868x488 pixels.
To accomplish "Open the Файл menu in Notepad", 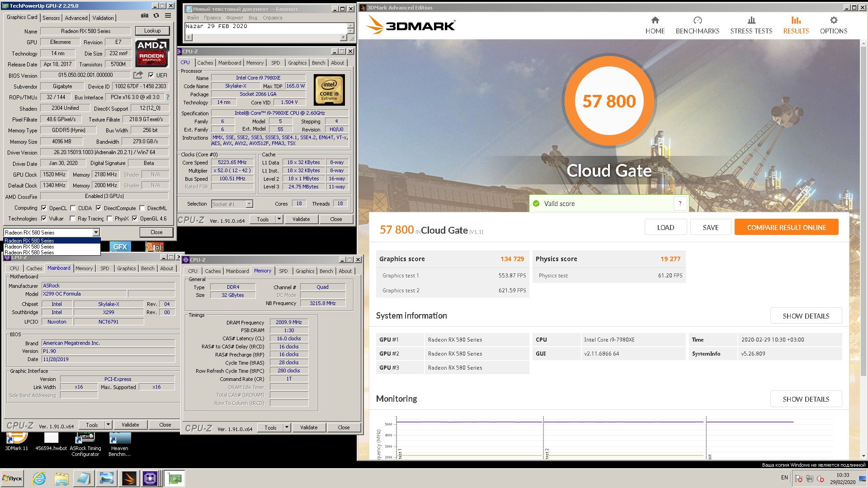I will [x=193, y=18].
